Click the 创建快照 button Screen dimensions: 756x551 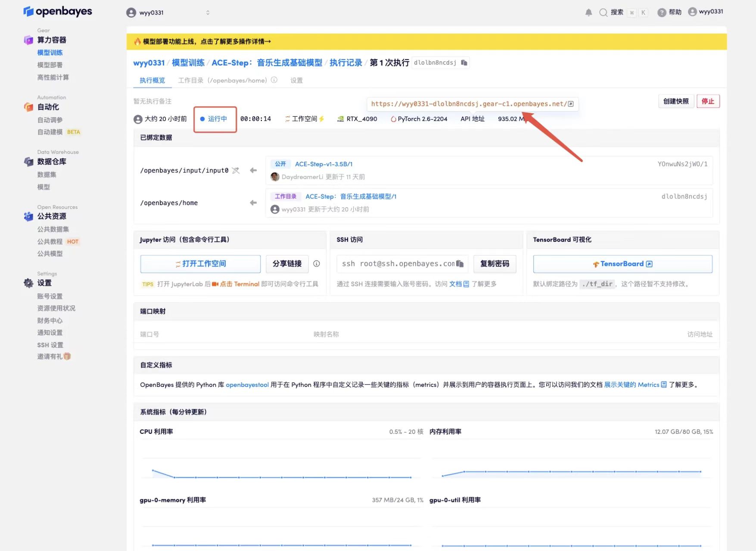[x=675, y=101]
